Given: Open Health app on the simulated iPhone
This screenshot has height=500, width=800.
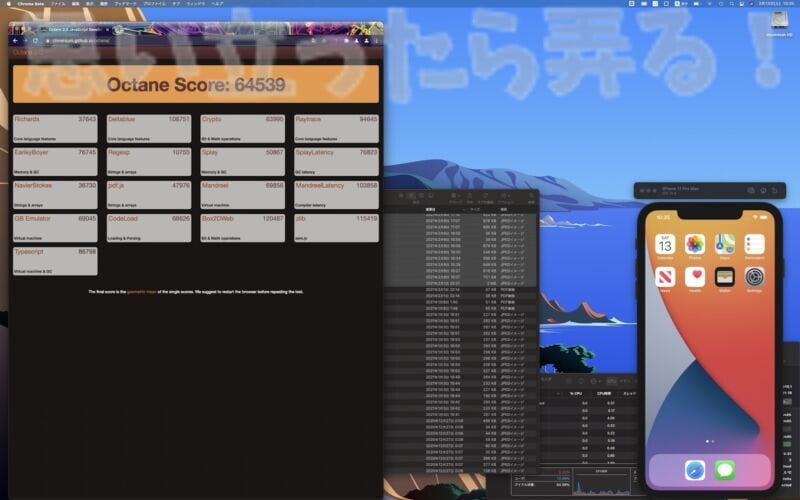Looking at the screenshot, I should [695, 277].
